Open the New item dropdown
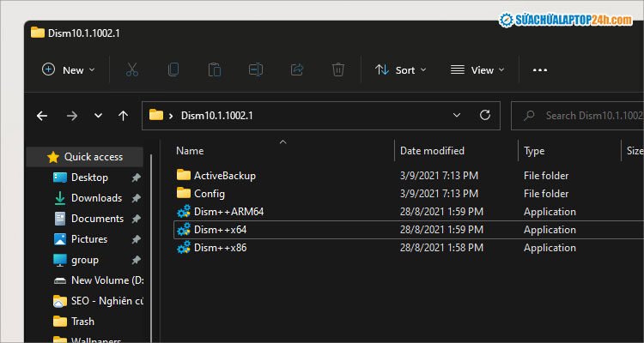The height and width of the screenshot is (343, 644). (x=68, y=70)
